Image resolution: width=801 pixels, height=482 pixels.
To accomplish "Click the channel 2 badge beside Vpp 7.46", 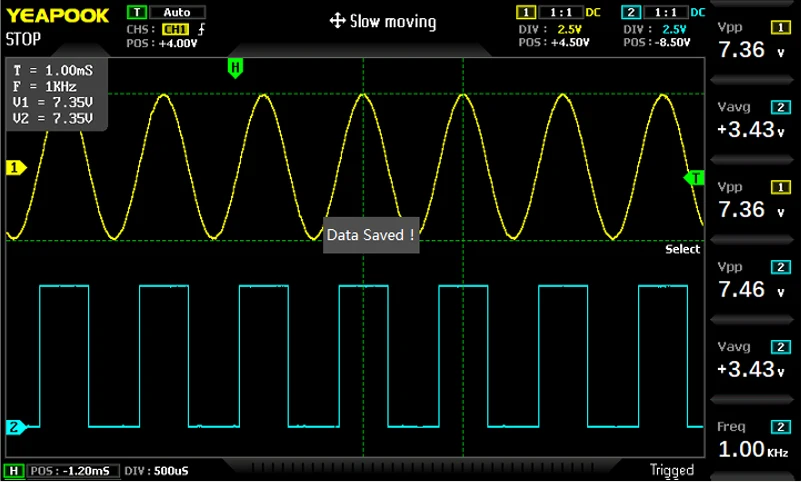I will (x=781, y=267).
